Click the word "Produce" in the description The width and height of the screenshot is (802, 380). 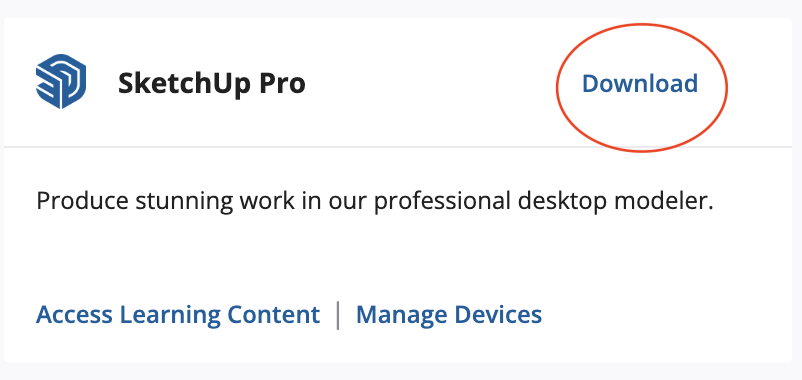(x=82, y=200)
